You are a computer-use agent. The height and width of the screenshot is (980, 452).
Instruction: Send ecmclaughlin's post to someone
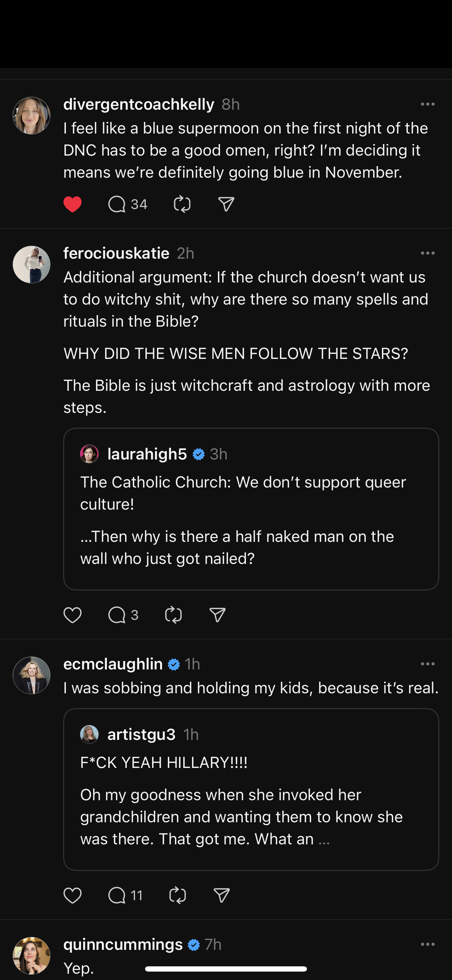point(222,895)
